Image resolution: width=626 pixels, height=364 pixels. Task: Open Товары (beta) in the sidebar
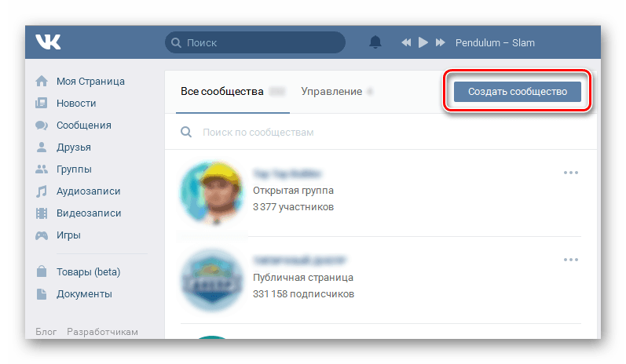point(88,272)
